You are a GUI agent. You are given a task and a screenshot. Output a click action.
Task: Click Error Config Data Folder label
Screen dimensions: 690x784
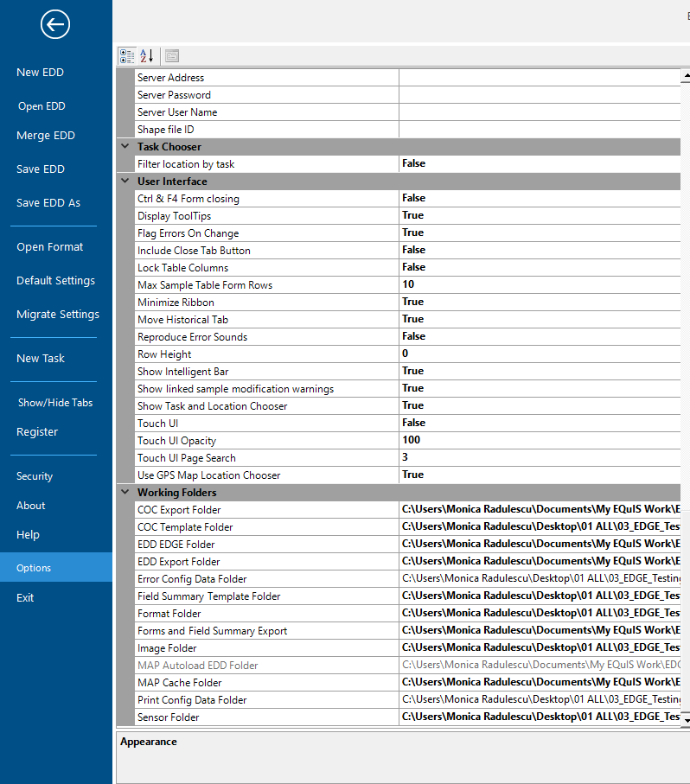pos(192,579)
